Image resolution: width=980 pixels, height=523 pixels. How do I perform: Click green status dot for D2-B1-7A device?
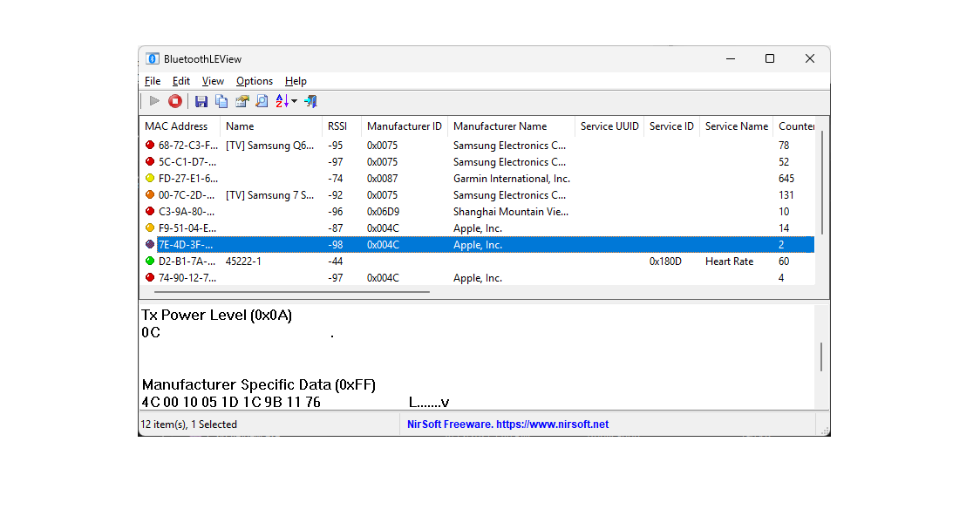(x=150, y=261)
